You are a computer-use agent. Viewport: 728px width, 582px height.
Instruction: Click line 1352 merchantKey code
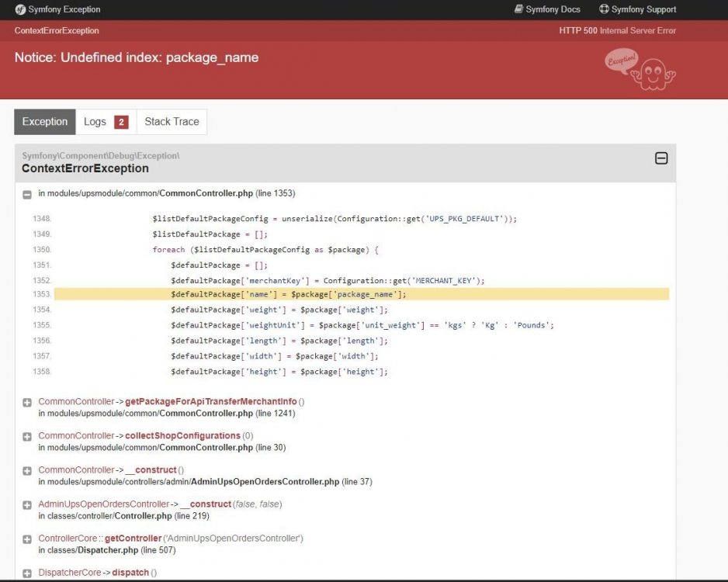coord(328,281)
